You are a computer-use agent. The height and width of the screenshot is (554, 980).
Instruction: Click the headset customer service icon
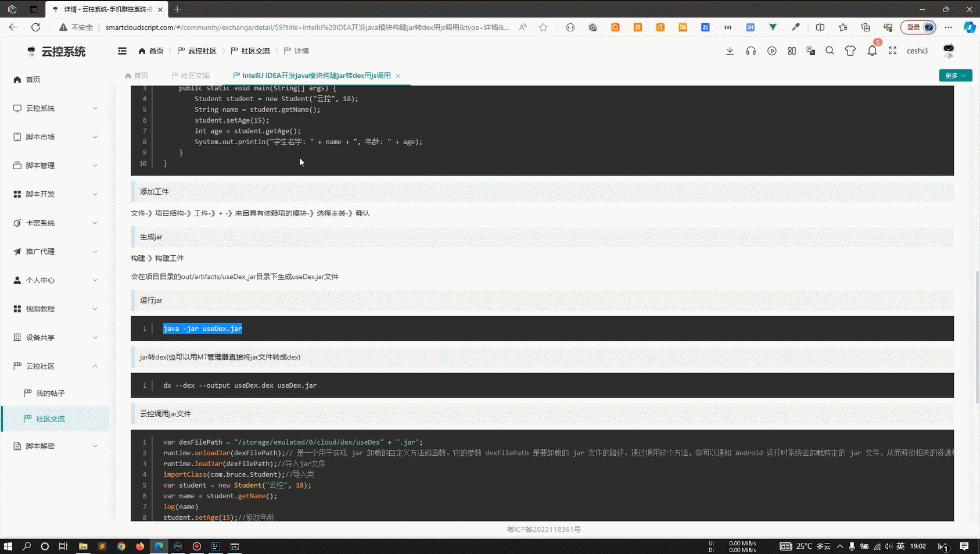[x=751, y=51]
